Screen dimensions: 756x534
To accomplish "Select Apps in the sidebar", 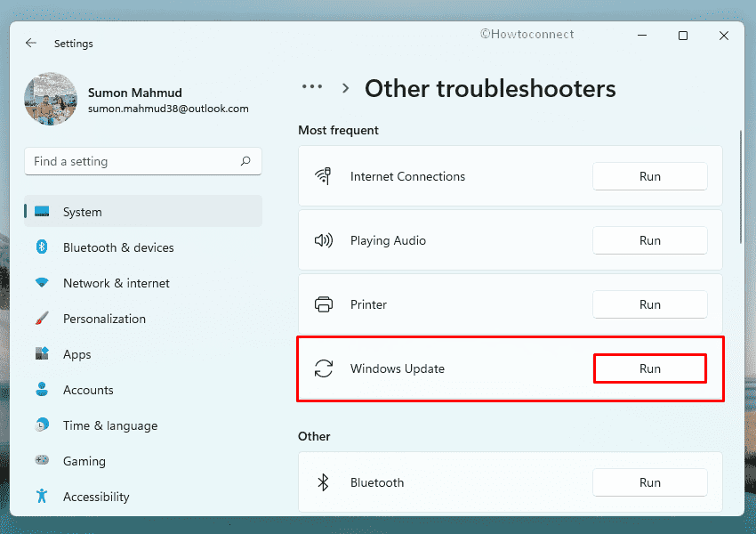I will click(142, 354).
